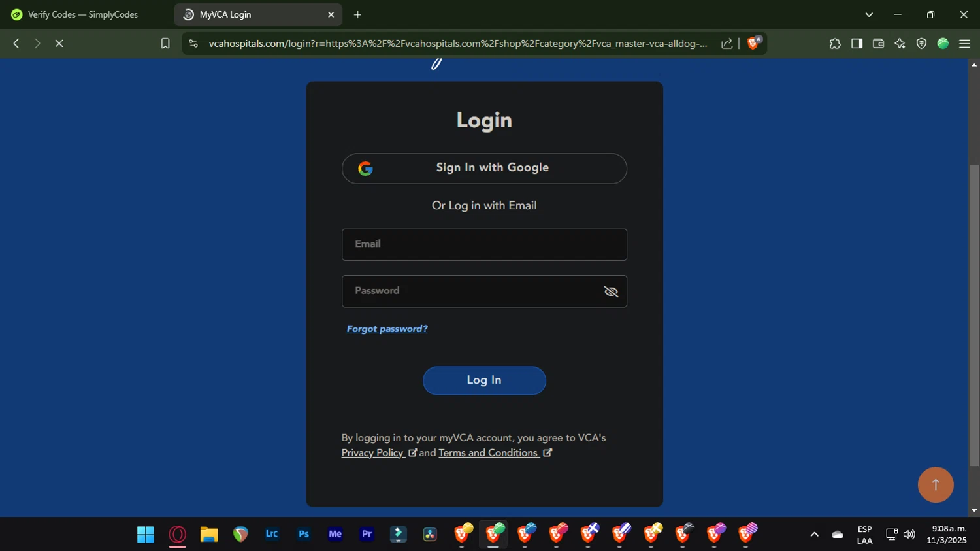Click the green profile avatar icon

click(943, 43)
